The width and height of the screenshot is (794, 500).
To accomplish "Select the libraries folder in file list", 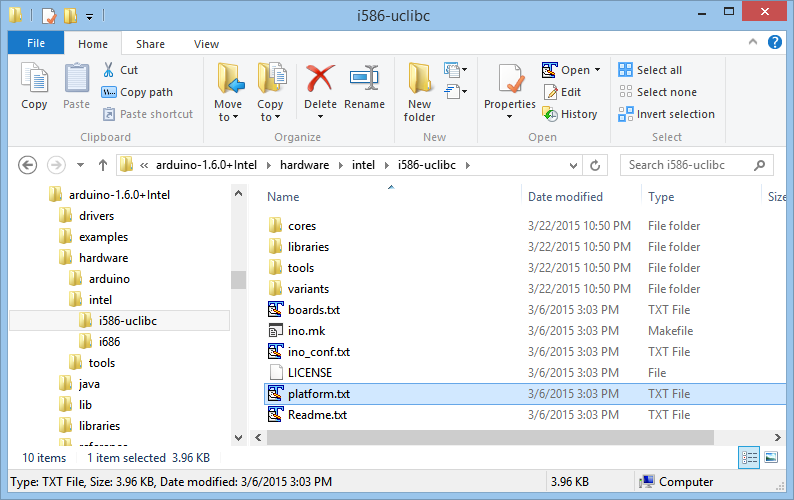I will [x=308, y=247].
